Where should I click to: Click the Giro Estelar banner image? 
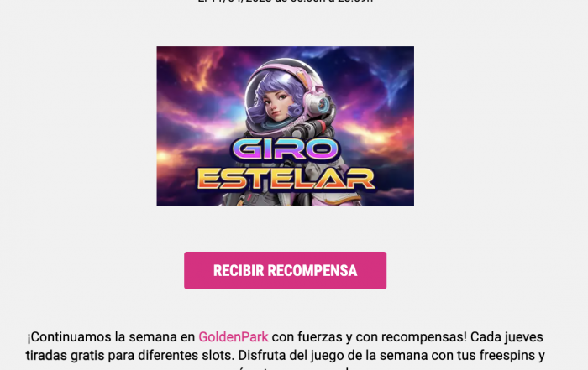pyautogui.click(x=286, y=126)
